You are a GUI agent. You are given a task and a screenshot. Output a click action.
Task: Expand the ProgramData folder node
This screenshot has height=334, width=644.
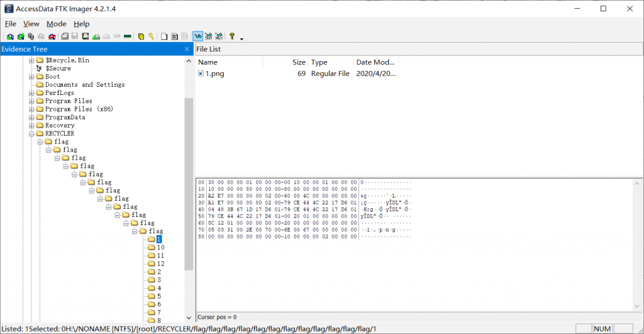coord(31,118)
